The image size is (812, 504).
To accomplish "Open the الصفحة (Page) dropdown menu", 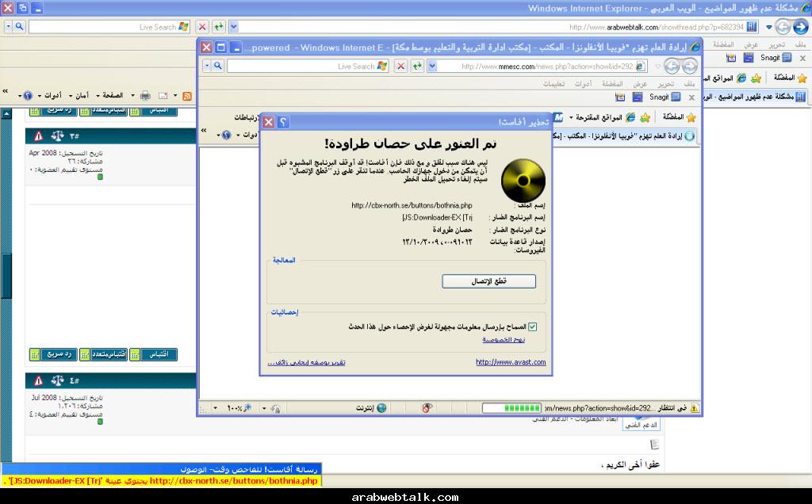I will (x=109, y=96).
